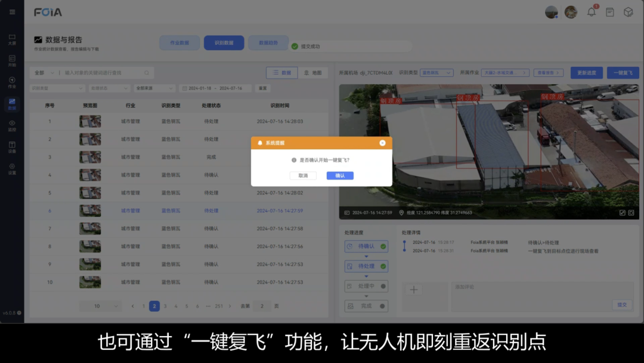The height and width of the screenshot is (363, 644).
Task: Open the 监控 eye icon in sidebar
Action: [12, 125]
